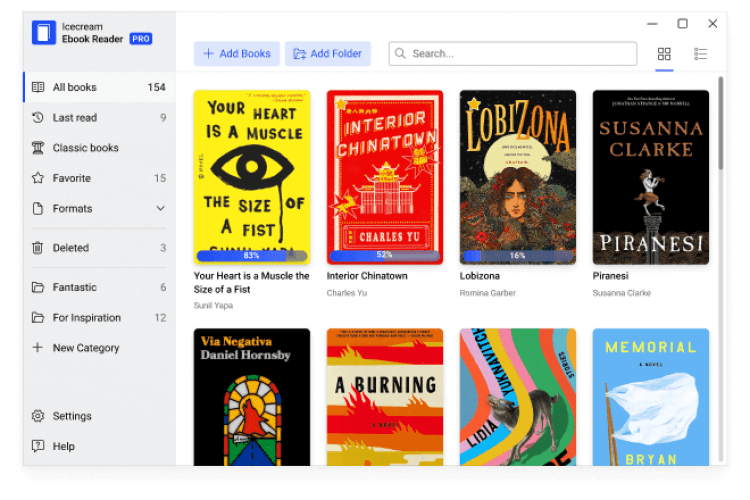Click the Fantastic folder icon
The image size is (750, 500).
pos(38,287)
